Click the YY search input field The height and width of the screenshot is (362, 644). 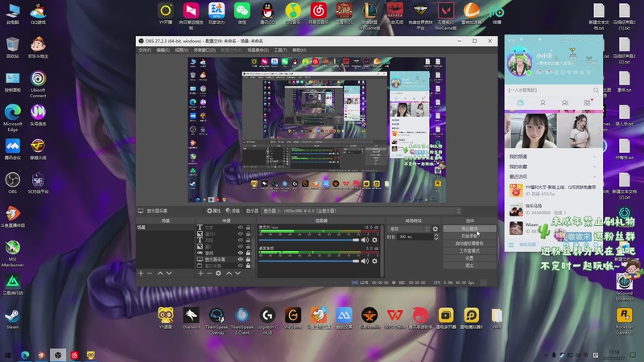[549, 90]
